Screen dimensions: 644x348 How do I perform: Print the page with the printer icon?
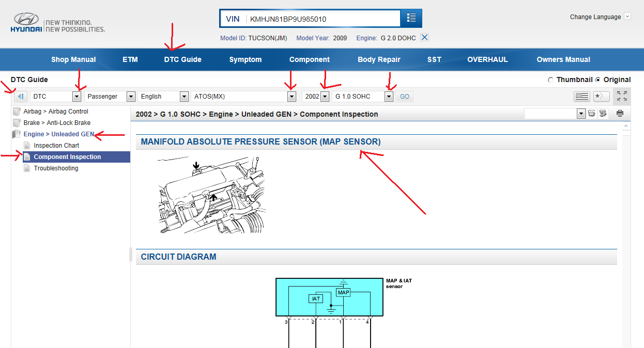click(620, 114)
